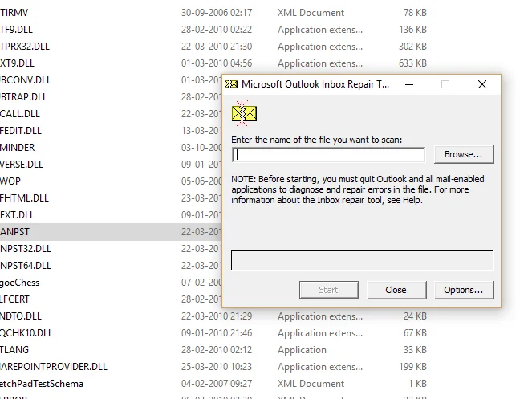Viewport: 532px width, 399px height.
Task: Select the LFCERT file row
Action: [x=111, y=299]
